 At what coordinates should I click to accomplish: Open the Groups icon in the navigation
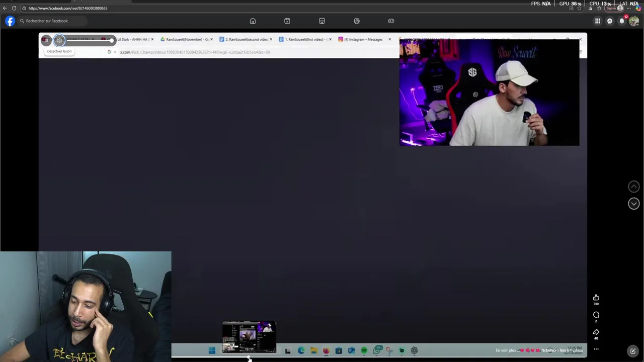pyautogui.click(x=357, y=21)
